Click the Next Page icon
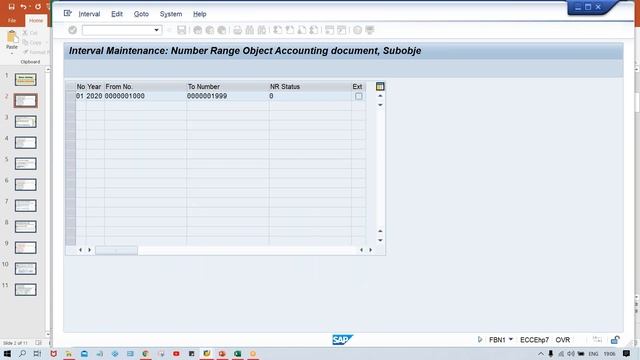The width and height of the screenshot is (640, 360). tap(302, 30)
